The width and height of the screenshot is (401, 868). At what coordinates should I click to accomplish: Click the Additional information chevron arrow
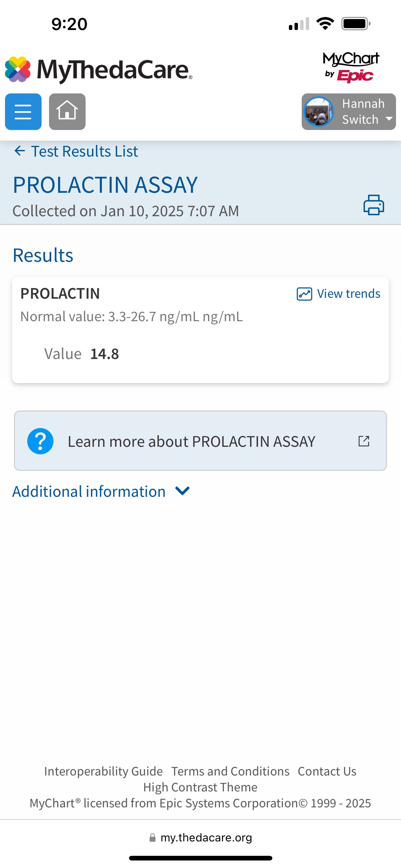(182, 491)
